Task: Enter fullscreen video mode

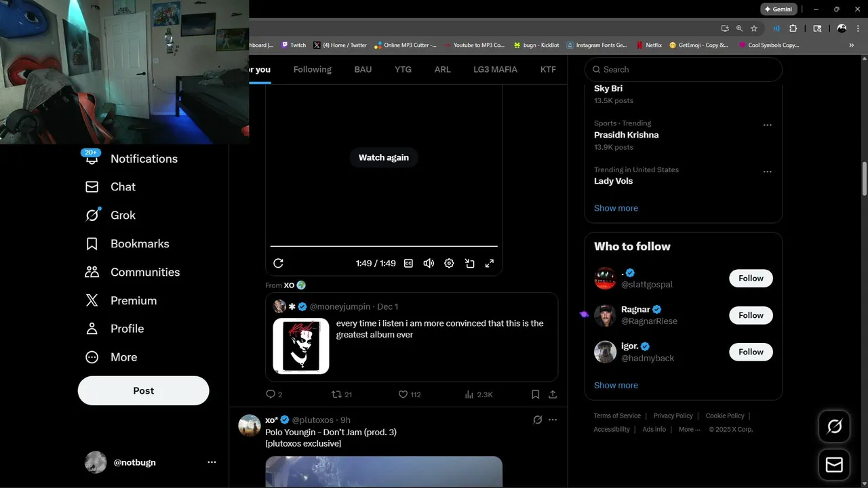Action: pyautogui.click(x=490, y=263)
